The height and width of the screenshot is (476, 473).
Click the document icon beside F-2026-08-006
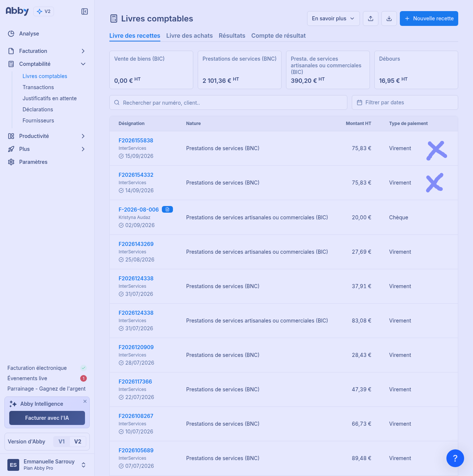pyautogui.click(x=167, y=209)
